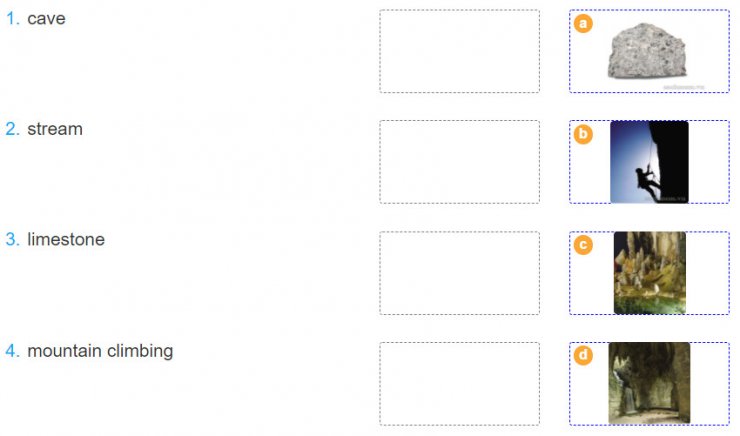Click the blue number 1 label

(x=13, y=18)
